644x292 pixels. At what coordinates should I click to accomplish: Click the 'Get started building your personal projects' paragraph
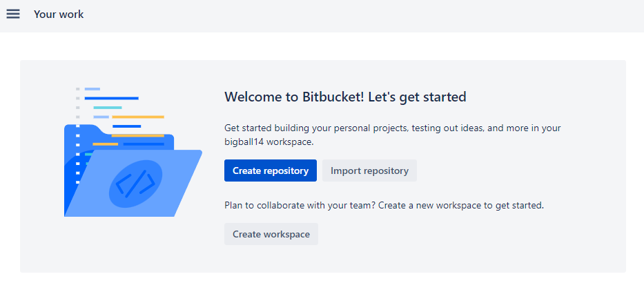(392, 135)
